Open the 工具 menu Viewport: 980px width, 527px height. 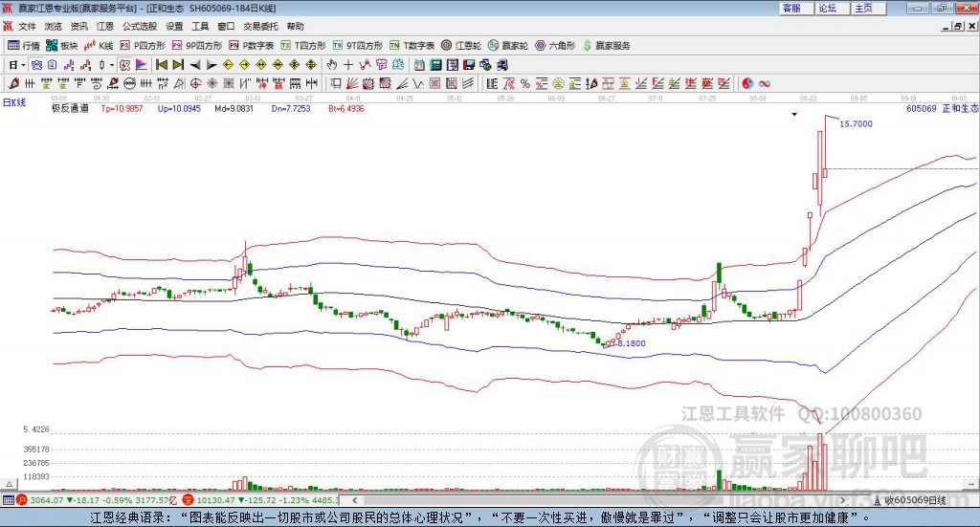click(200, 26)
